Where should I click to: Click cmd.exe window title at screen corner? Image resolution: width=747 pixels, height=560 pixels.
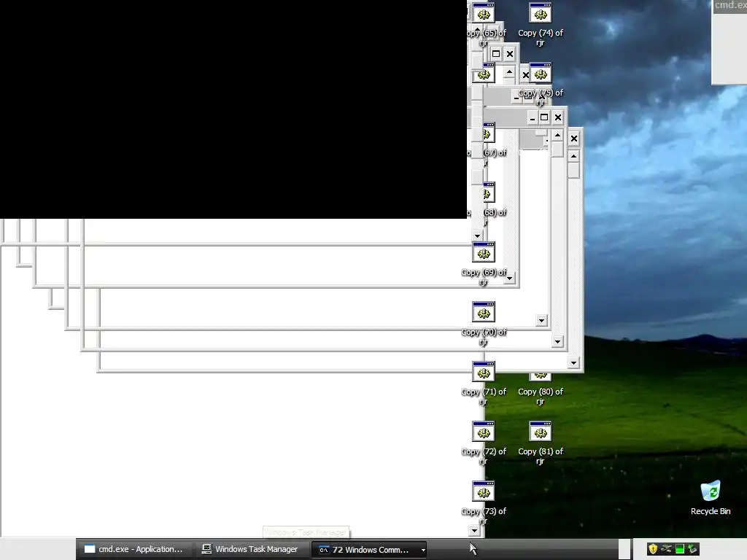tap(730, 5)
